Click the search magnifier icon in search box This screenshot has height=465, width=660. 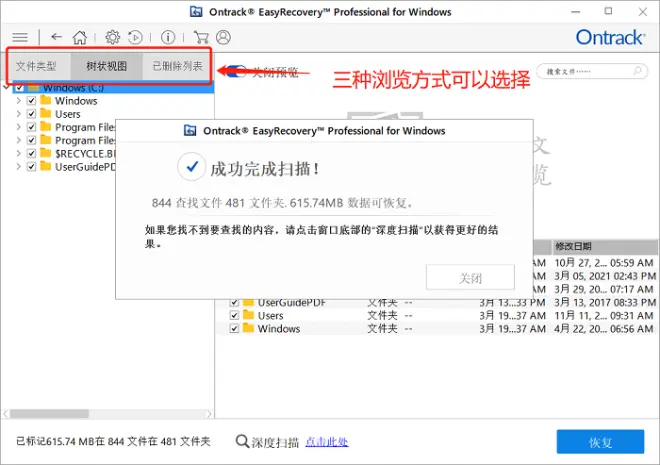[x=638, y=71]
